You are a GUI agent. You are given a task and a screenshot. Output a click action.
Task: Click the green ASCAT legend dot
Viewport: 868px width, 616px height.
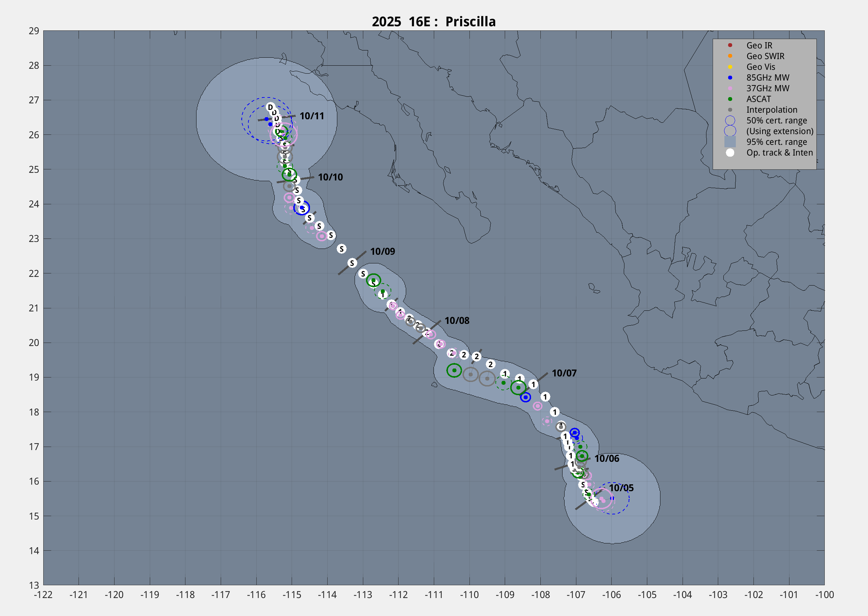[730, 99]
